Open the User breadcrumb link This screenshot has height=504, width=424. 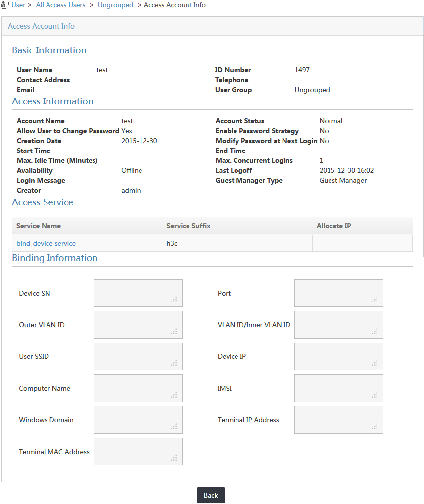(18, 5)
